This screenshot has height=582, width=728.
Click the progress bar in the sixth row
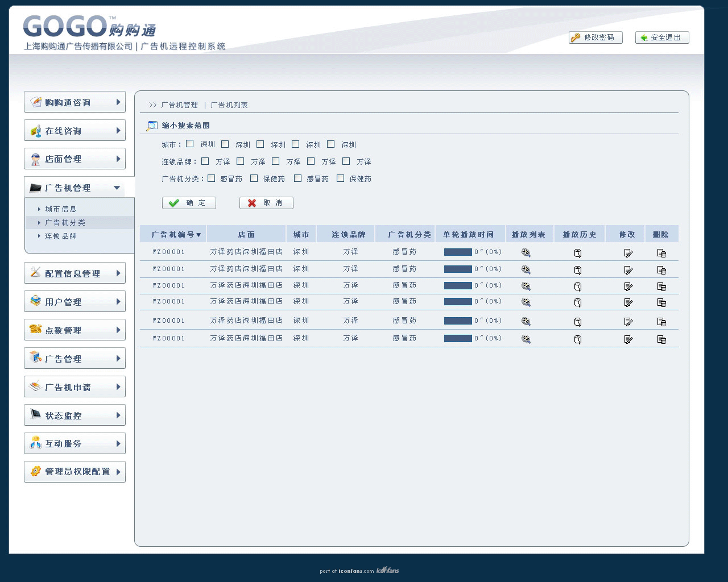click(x=458, y=338)
